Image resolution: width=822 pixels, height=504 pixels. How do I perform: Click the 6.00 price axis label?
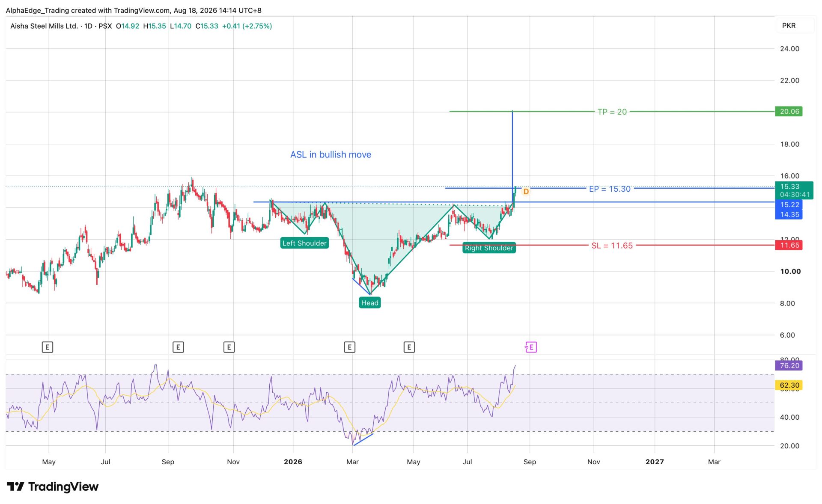coord(787,335)
